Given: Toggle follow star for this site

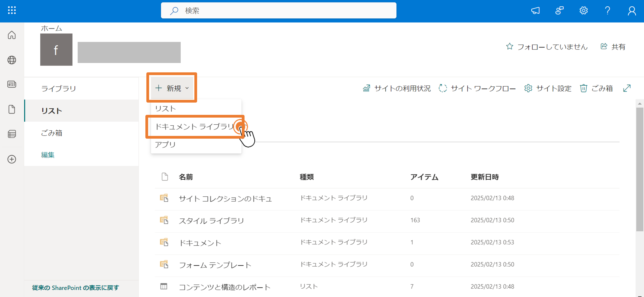Looking at the screenshot, I should tap(510, 46).
